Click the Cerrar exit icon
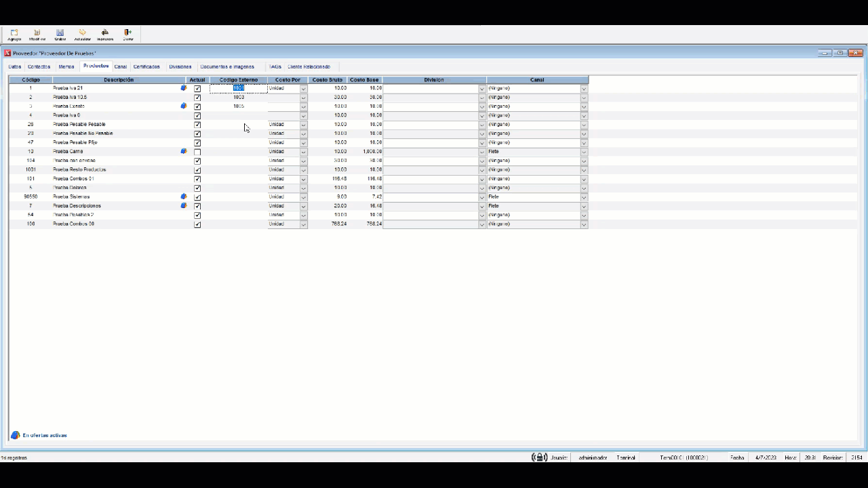Viewport: 868px width, 488px height. click(127, 34)
